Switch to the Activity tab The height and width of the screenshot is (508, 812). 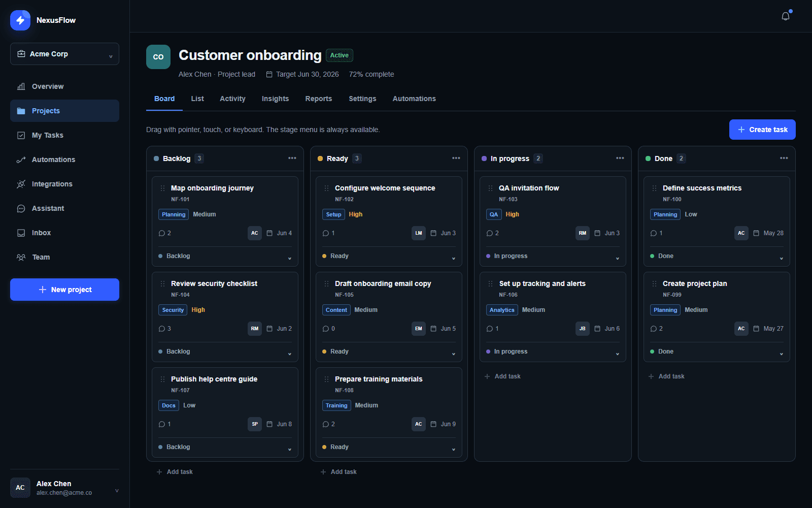pos(232,99)
